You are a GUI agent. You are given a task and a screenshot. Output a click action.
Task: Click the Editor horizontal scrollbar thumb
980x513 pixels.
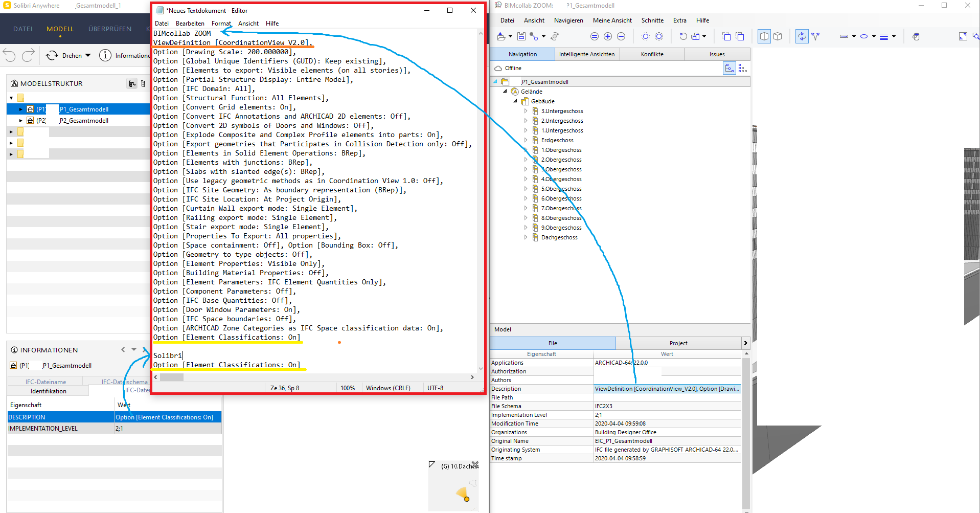coord(172,377)
